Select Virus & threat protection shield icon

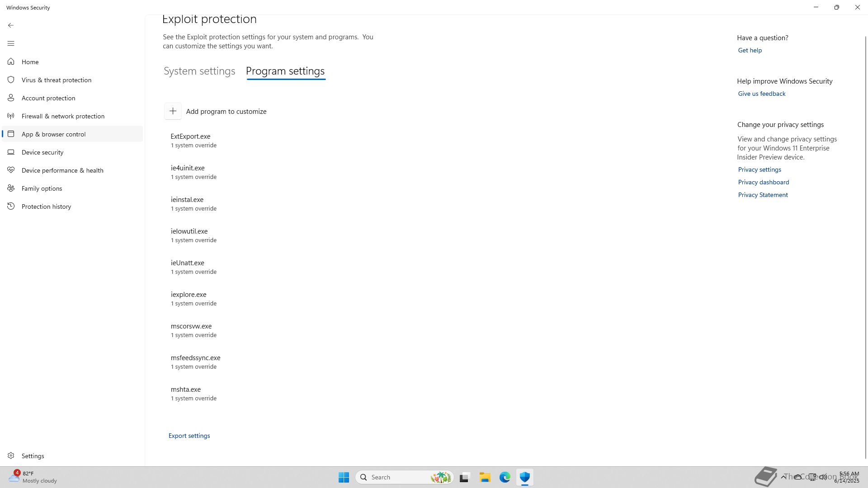click(11, 80)
